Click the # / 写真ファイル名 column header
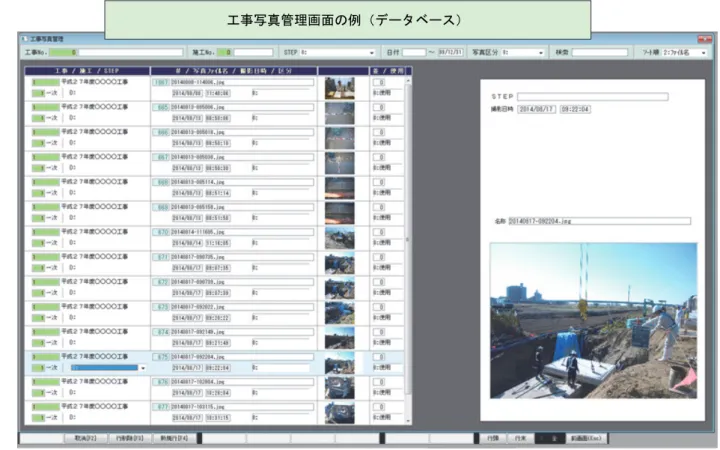The image size is (720, 450). coord(234,71)
